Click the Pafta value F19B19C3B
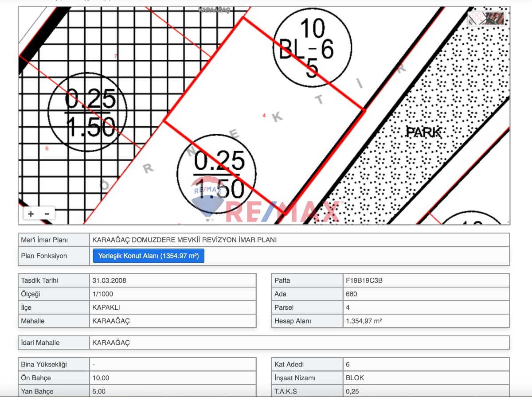The image size is (532, 397). 364,280
